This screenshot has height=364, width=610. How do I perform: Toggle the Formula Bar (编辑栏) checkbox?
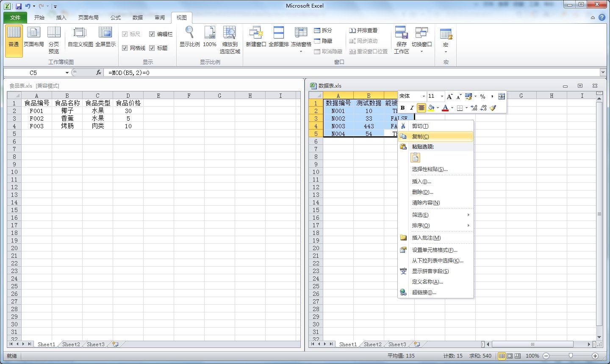click(x=152, y=34)
